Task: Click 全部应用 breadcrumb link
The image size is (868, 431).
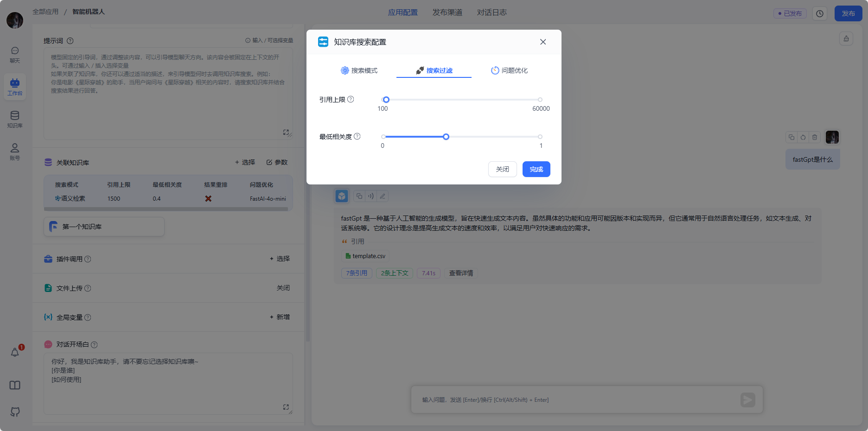Action: [45, 12]
